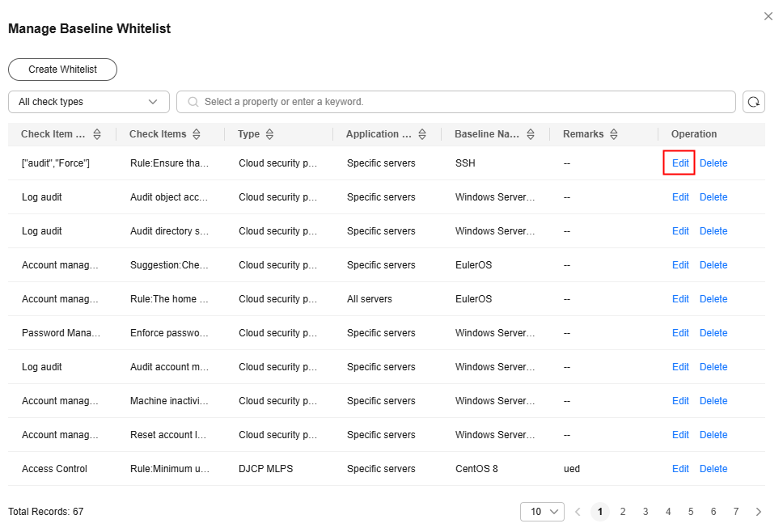The height and width of the screenshot is (532, 783).
Task: Select page 4 in pagination
Action: pos(668,512)
